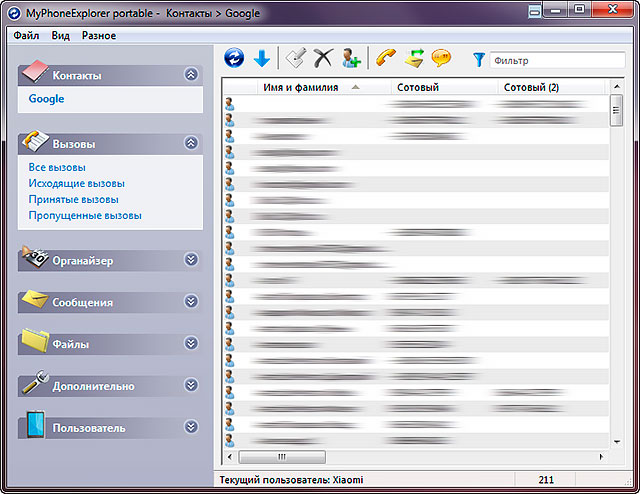
Task: Click the Пользователь smartphone icon
Action: pyautogui.click(x=36, y=425)
